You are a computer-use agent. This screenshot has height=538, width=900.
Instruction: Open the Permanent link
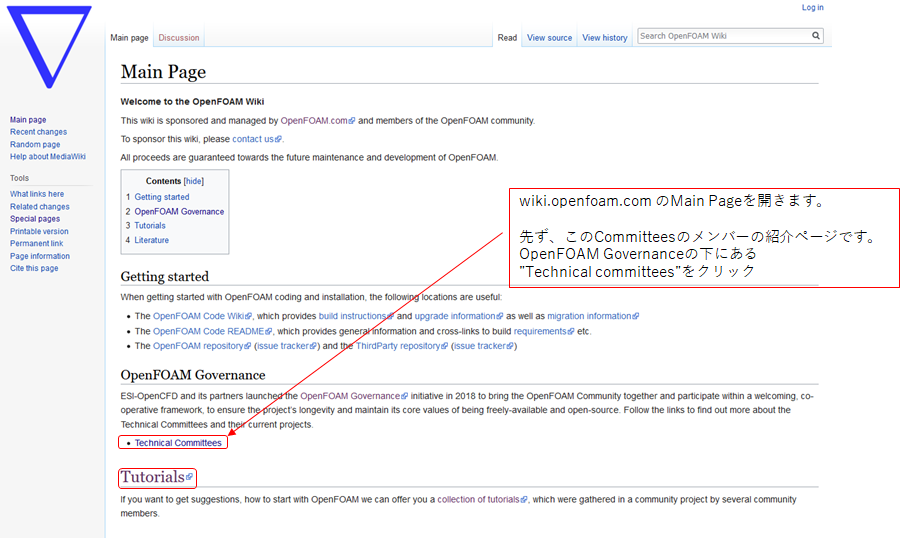pos(36,243)
